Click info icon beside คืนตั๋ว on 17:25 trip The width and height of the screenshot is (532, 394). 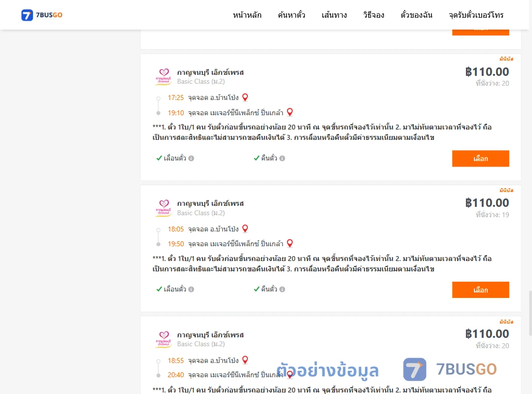(282, 158)
